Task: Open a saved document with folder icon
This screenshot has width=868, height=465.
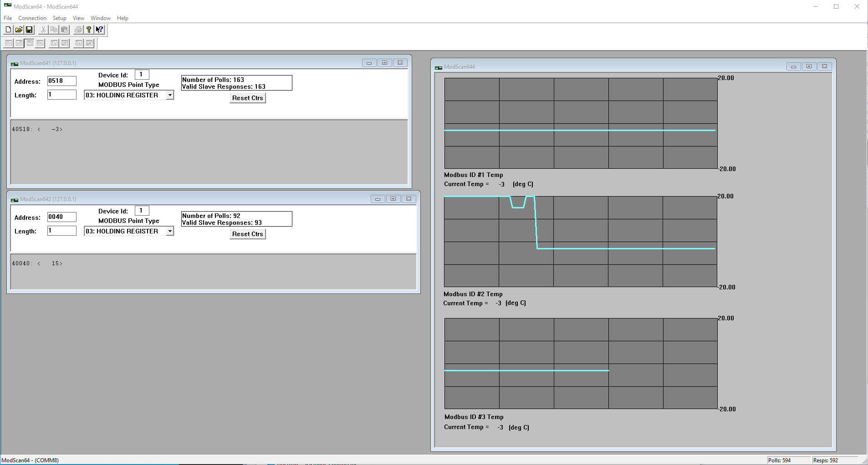Action: coord(19,30)
